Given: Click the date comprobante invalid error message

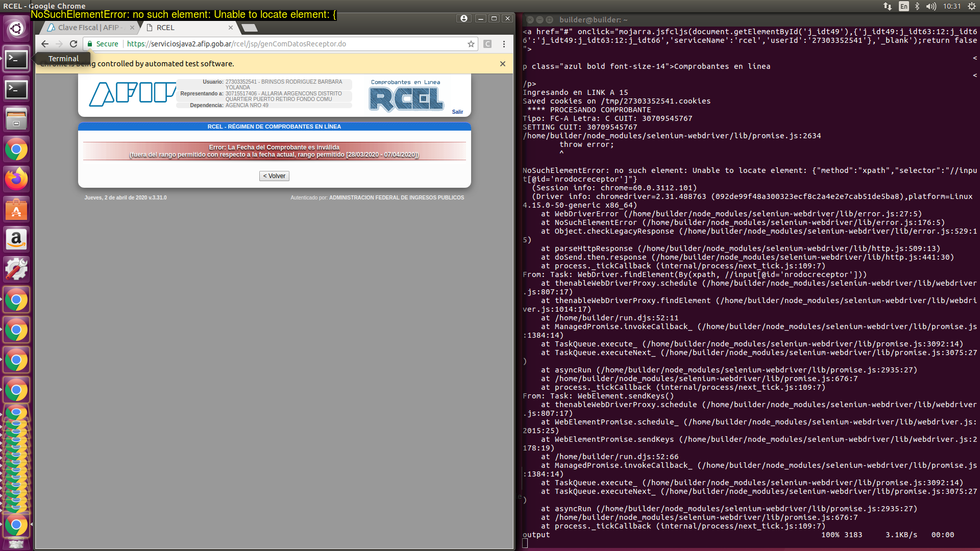Looking at the screenshot, I should click(274, 151).
